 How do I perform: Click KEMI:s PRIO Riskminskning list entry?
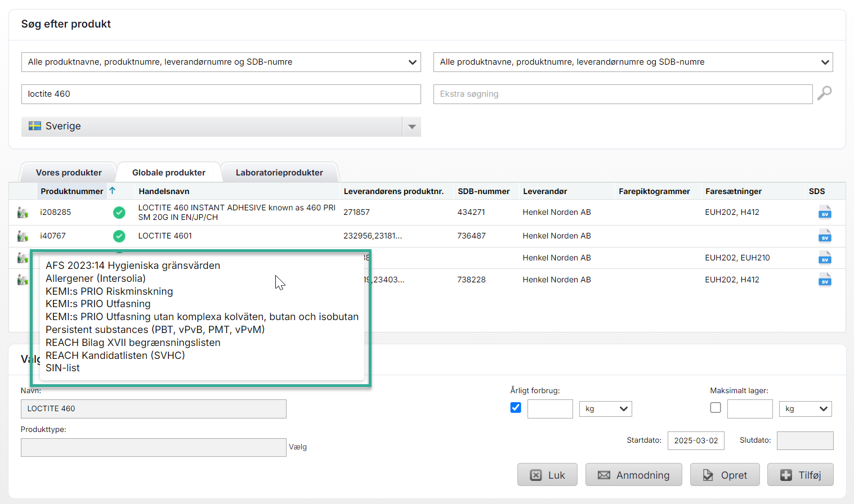click(x=109, y=291)
